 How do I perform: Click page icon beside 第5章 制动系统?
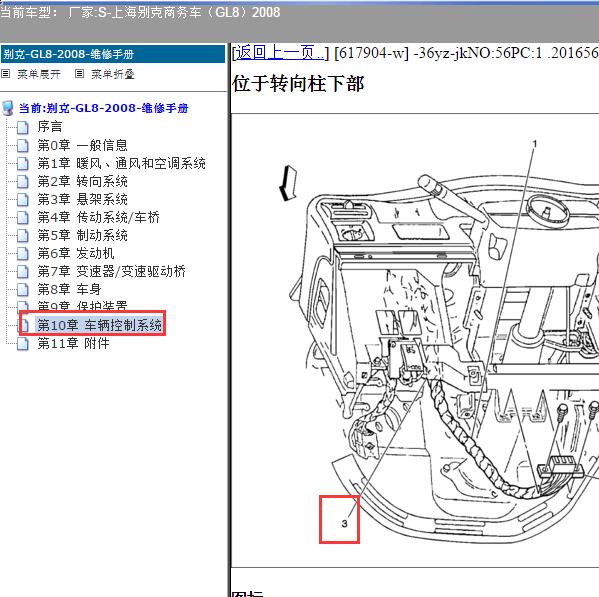(x=23, y=236)
